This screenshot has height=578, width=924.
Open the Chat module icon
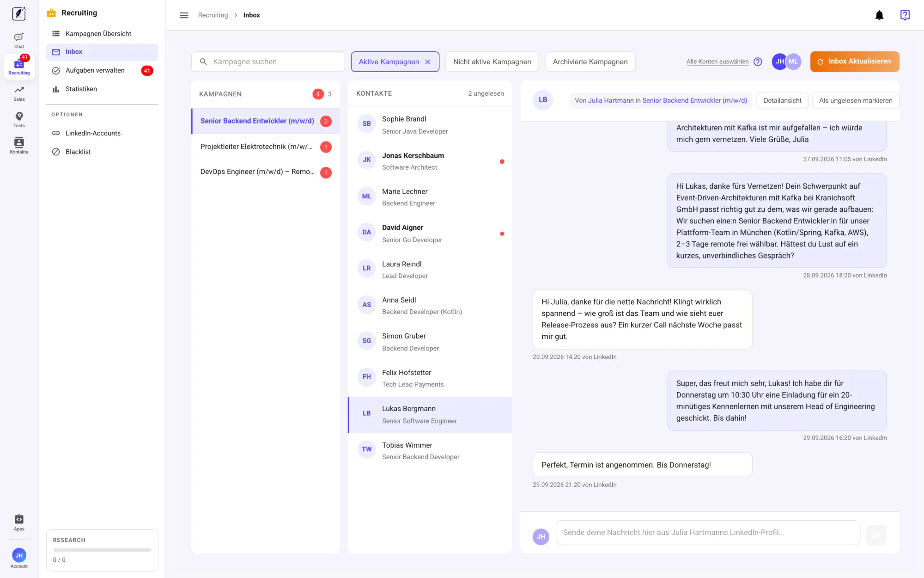tap(19, 41)
